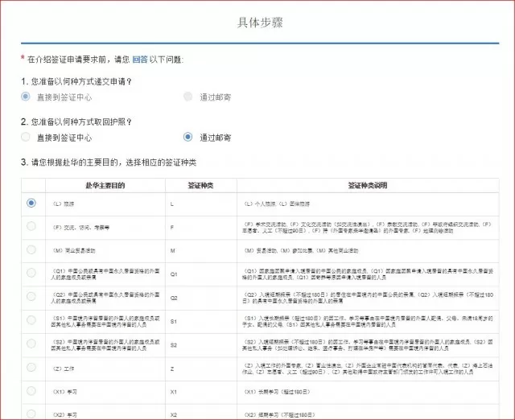Click the S2 visa explanation cell
Viewport: 515px width, 420px height.
pyautogui.click(x=368, y=345)
